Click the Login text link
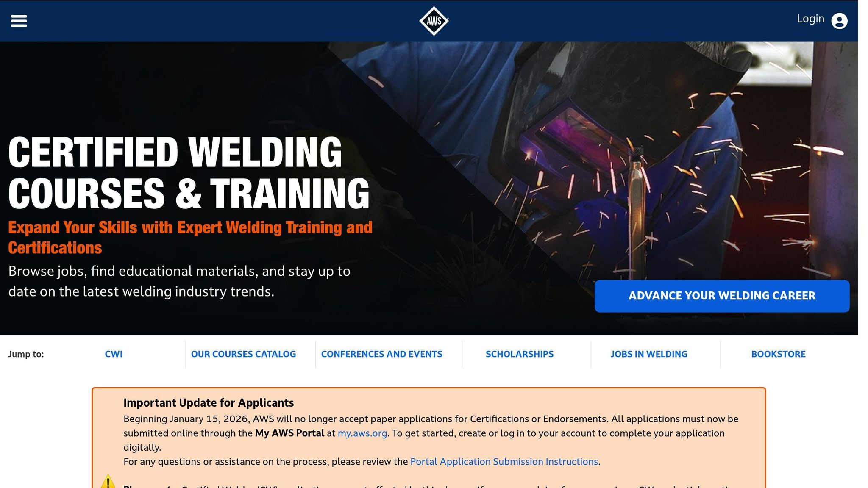868x488 pixels. click(810, 19)
